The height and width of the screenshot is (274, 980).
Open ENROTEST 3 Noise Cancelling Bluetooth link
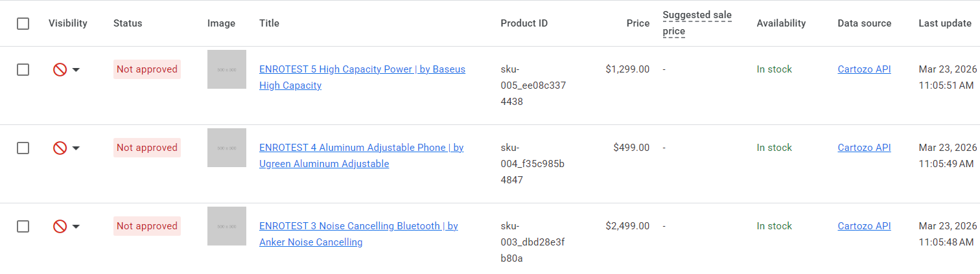pyautogui.click(x=358, y=226)
